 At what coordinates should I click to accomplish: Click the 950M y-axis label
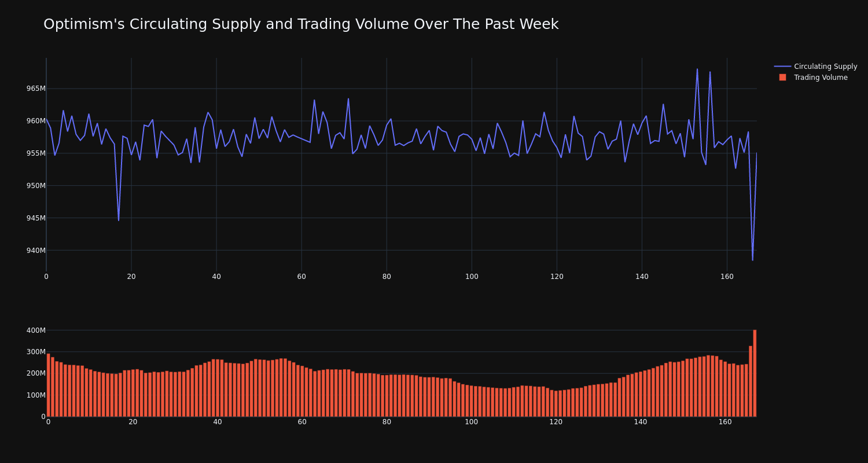point(36,186)
